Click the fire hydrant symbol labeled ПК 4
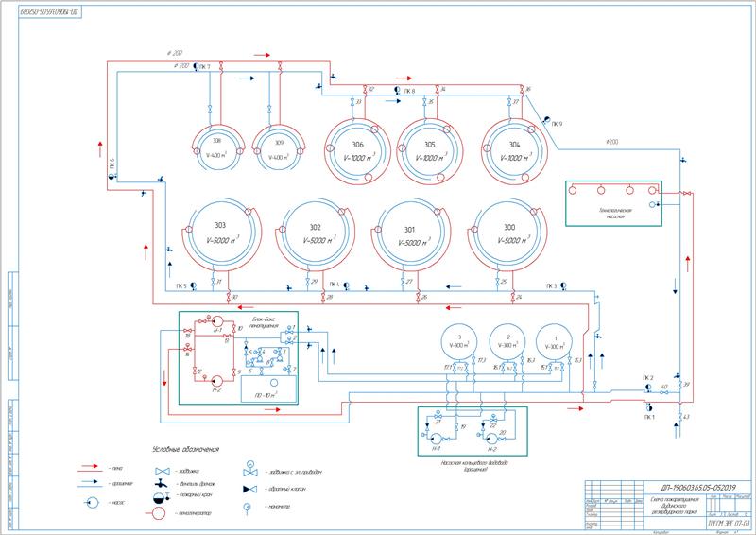 [346, 286]
